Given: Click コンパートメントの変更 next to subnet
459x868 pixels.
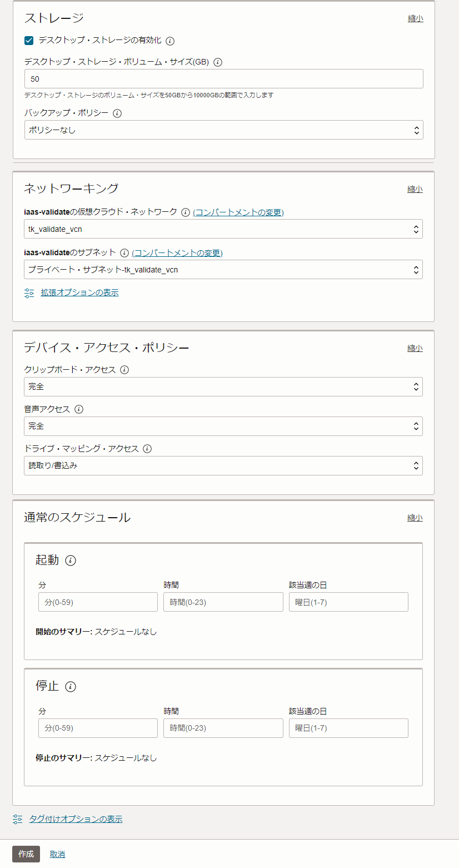Looking at the screenshot, I should (x=178, y=252).
